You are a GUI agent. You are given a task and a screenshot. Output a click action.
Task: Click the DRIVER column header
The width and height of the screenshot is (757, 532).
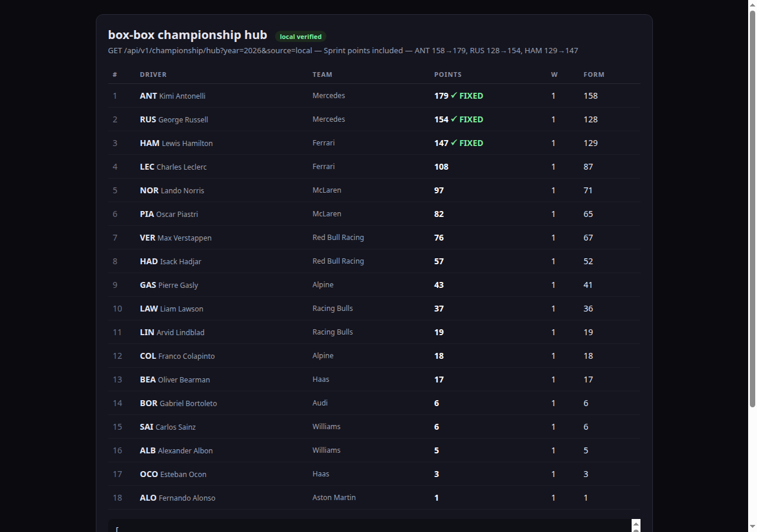click(153, 74)
